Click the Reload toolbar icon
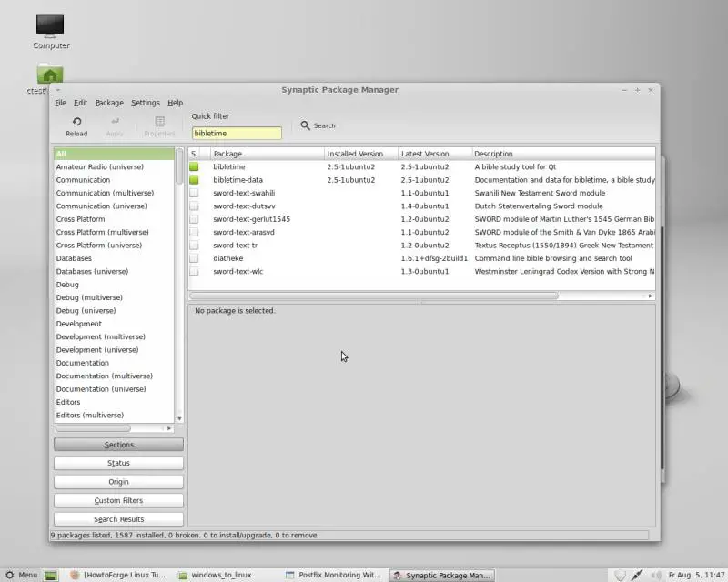 coord(76,122)
